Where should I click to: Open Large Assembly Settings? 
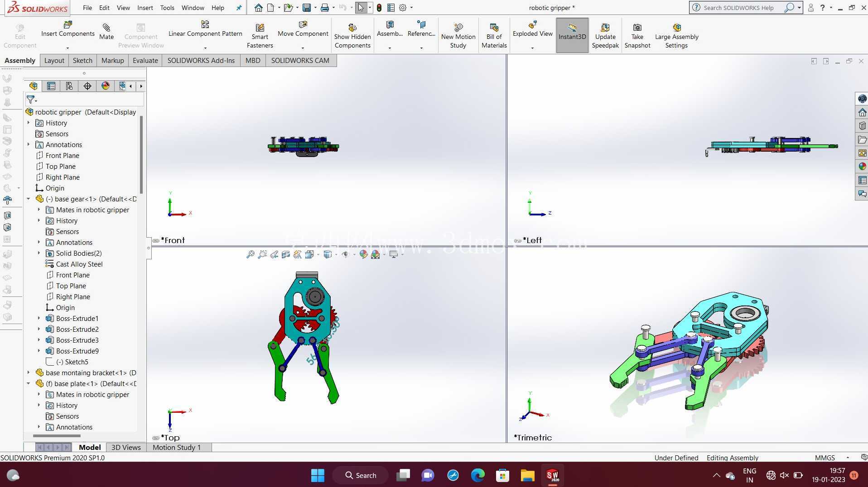click(x=676, y=36)
